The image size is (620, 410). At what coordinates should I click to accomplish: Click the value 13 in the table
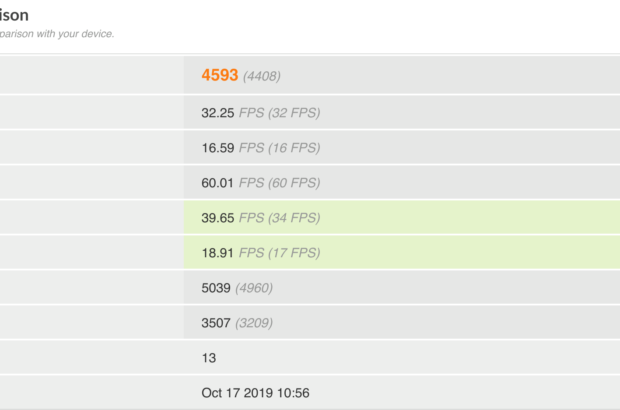pos(208,357)
